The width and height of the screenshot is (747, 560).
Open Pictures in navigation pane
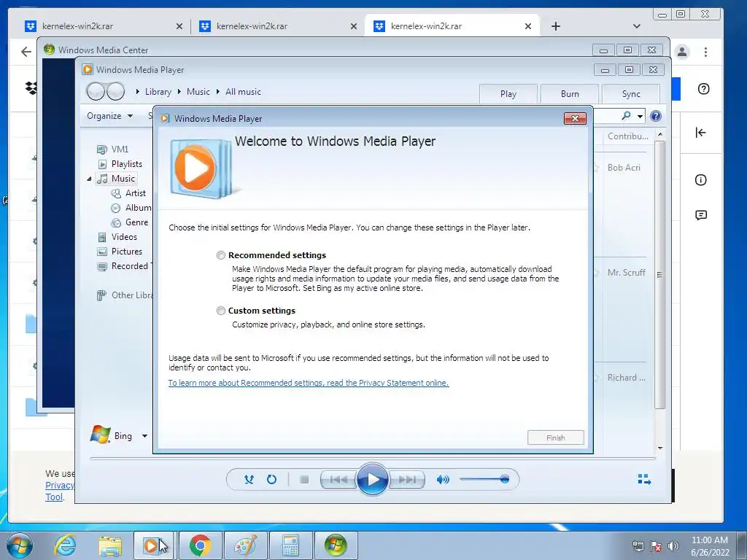point(120,252)
